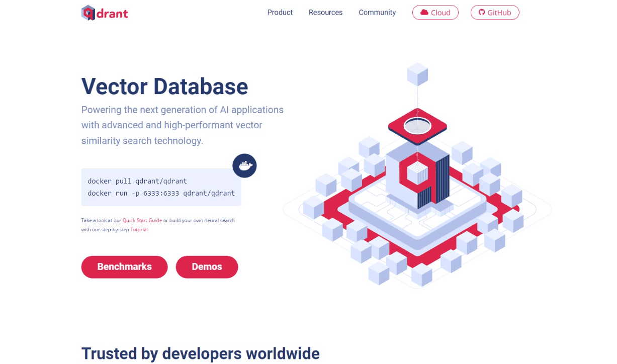Click the isometric Qdrant illustration
Image resolution: width=617 pixels, height=364 pixels.
tap(417, 175)
